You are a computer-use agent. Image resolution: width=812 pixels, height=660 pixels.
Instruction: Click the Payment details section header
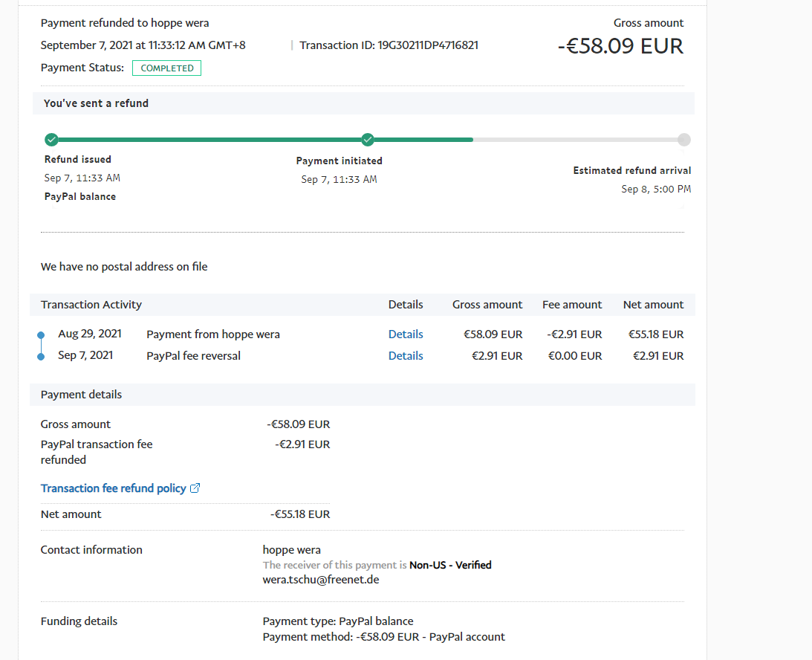[x=82, y=395]
